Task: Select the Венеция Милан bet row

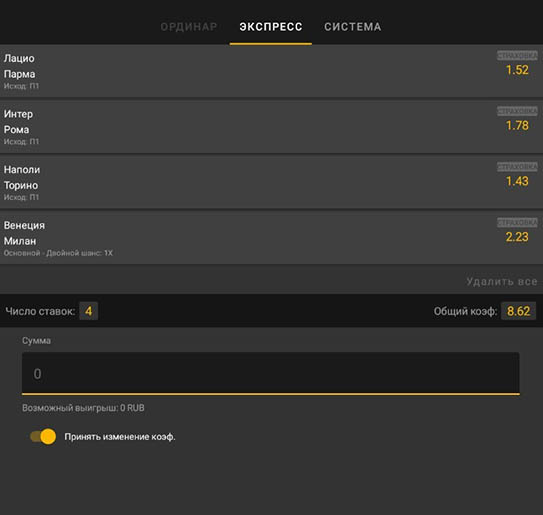Action: click(x=272, y=238)
